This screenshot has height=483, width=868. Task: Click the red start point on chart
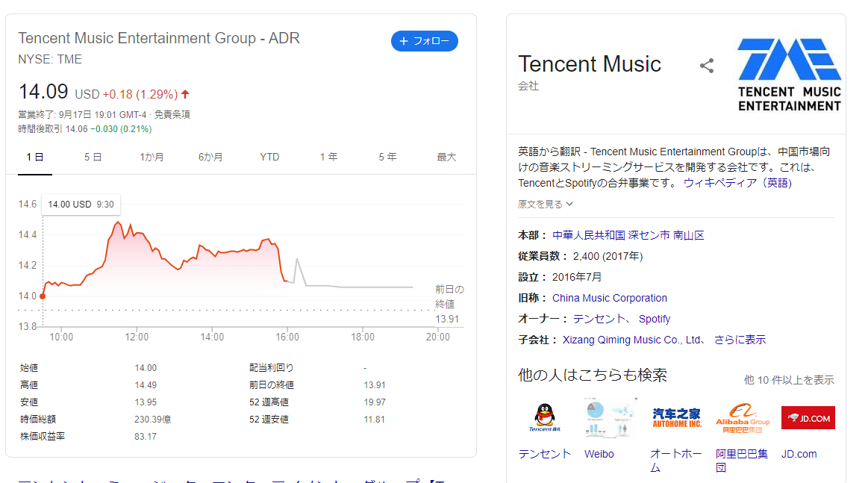(43, 296)
